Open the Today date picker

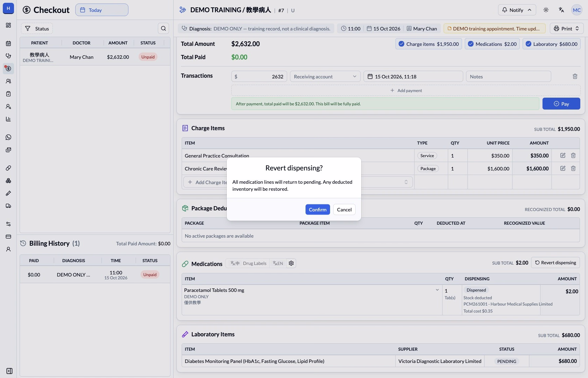pos(102,10)
